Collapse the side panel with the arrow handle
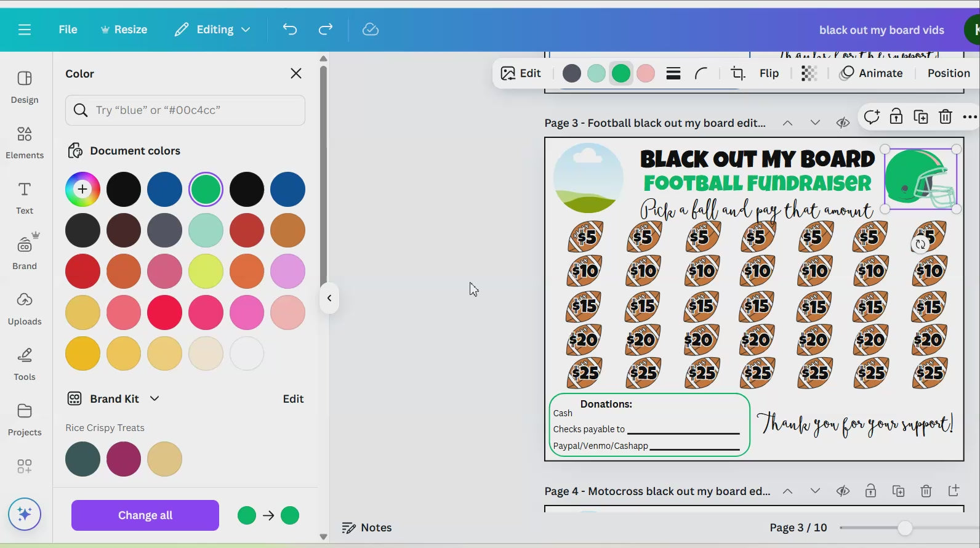Viewport: 980px width, 548px height. pos(329,298)
